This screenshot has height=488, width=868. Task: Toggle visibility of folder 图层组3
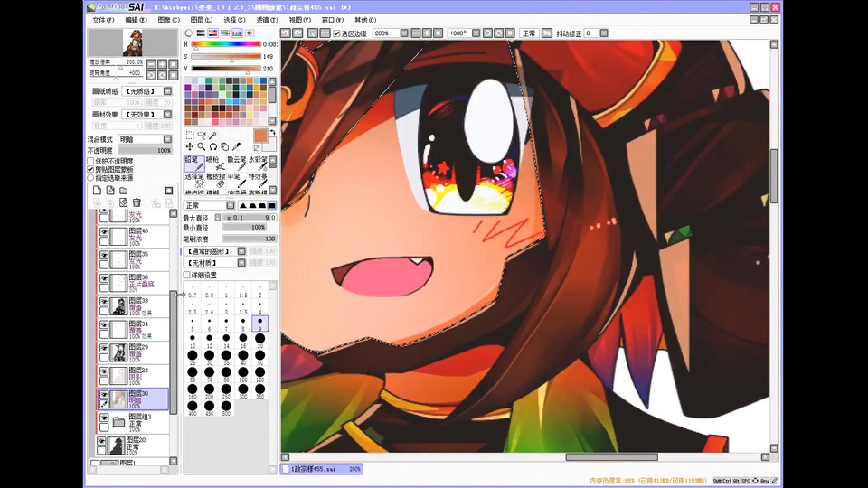pos(104,418)
